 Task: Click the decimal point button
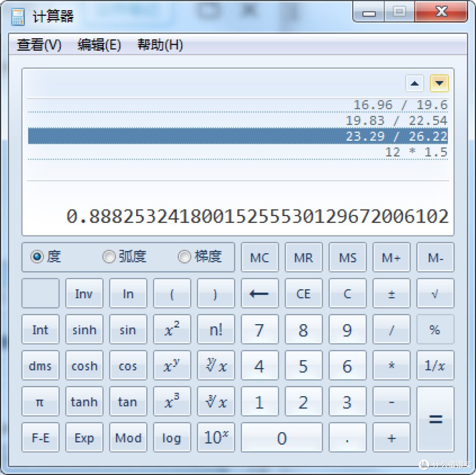point(347,438)
